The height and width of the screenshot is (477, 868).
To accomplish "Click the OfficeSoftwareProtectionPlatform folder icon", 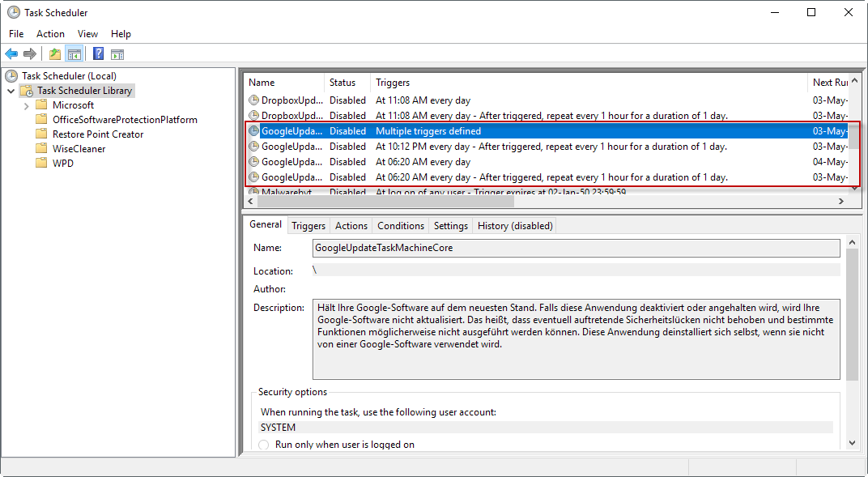I will coord(41,119).
